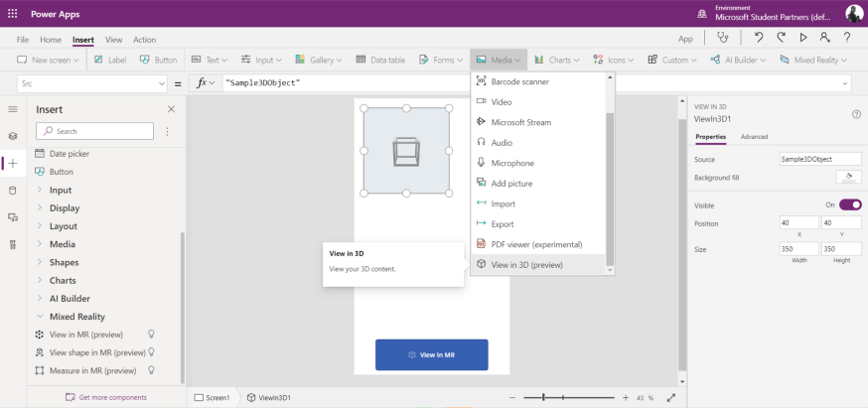Zoom in with the plus icon
868x408 pixels.
point(626,397)
